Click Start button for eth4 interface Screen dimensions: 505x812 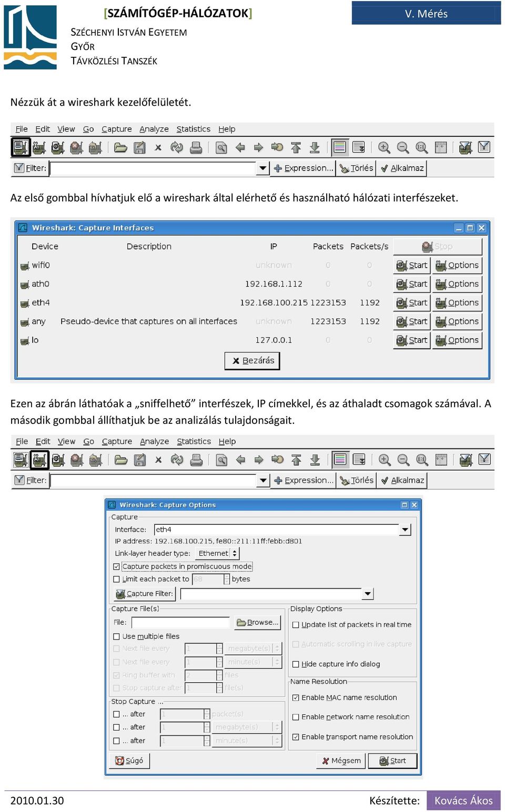pyautogui.click(x=412, y=303)
